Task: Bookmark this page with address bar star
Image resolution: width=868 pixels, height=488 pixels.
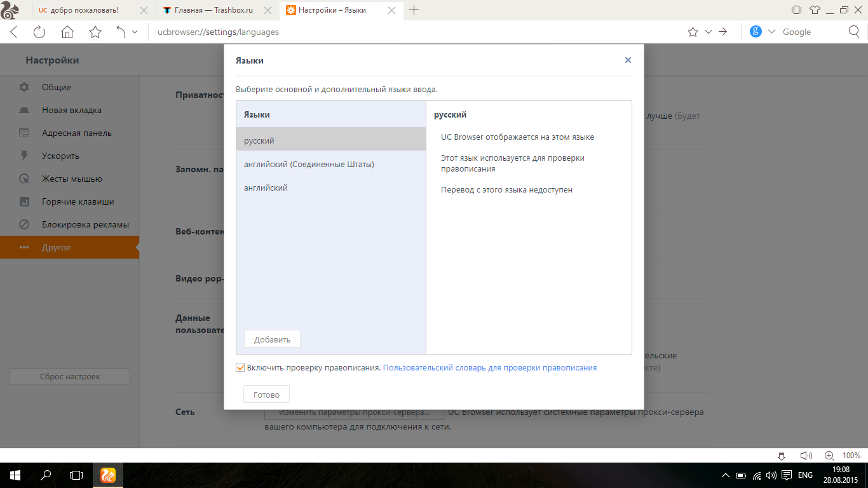Action: 693,32
